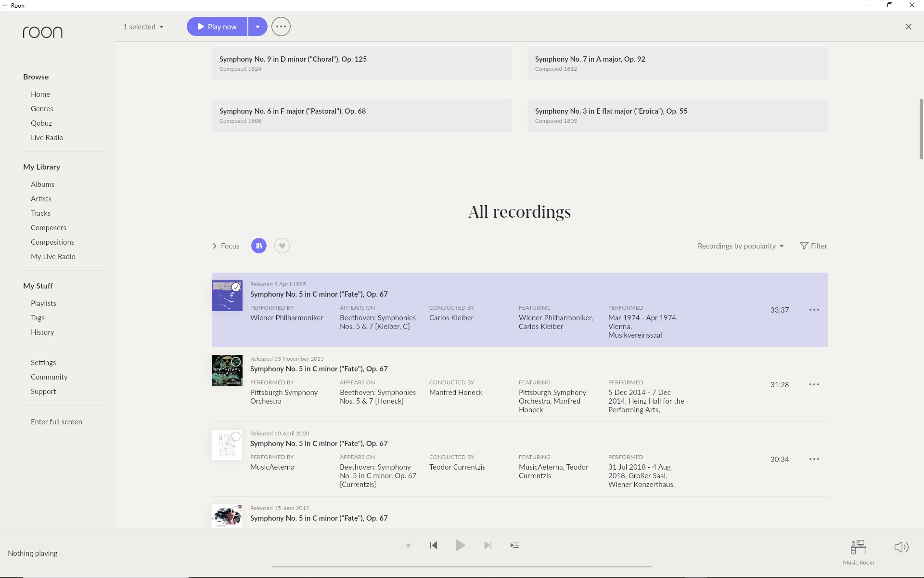
Task: Open more options for the Currentzis recording
Action: (x=814, y=459)
